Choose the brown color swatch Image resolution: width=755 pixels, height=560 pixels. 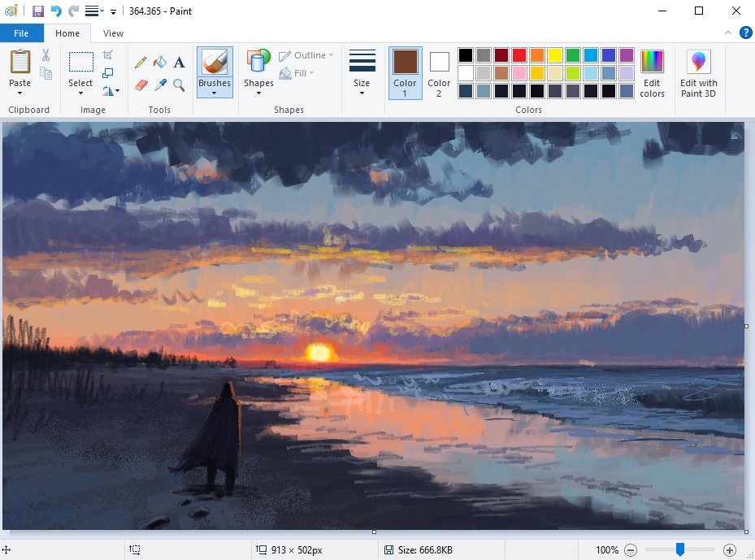501,73
